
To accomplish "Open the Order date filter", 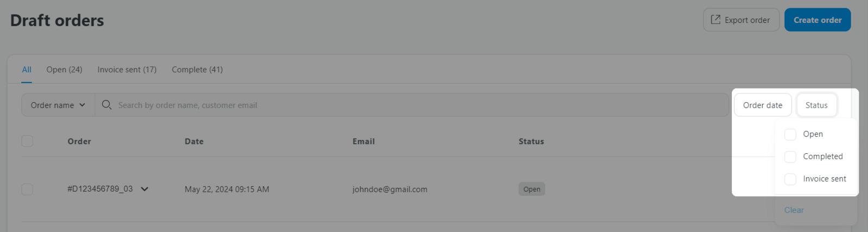I will pyautogui.click(x=763, y=105).
